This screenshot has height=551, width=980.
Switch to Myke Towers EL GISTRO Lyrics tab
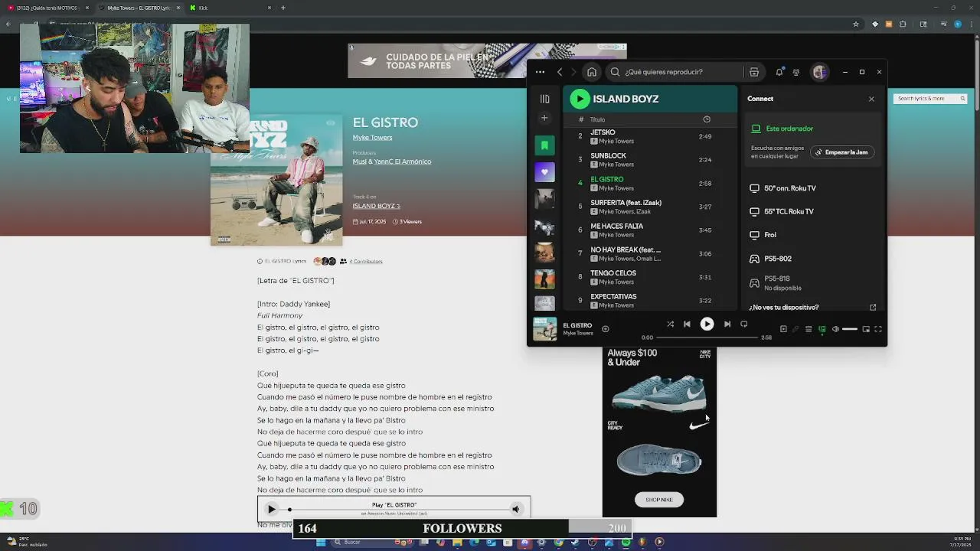tap(139, 8)
